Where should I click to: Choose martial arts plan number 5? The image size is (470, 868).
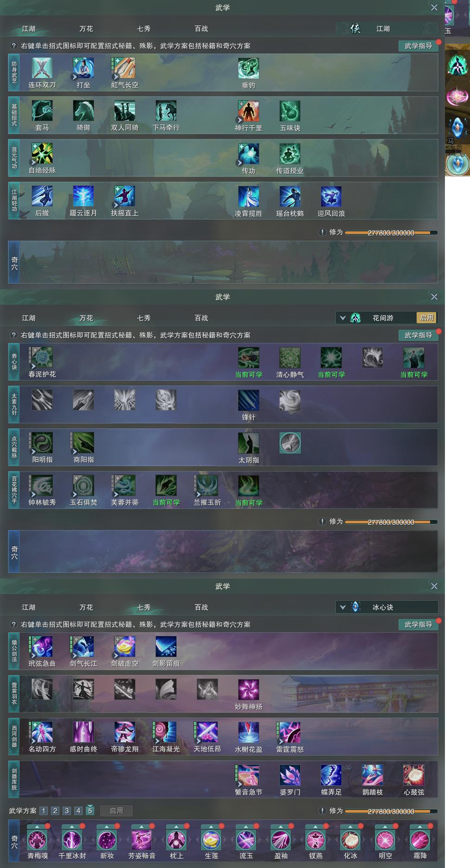(x=90, y=811)
